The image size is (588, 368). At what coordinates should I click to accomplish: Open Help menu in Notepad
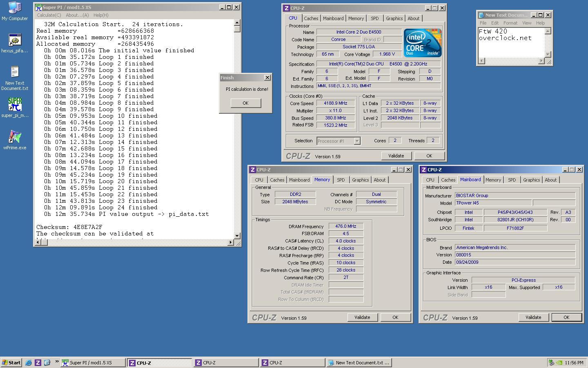tap(540, 23)
